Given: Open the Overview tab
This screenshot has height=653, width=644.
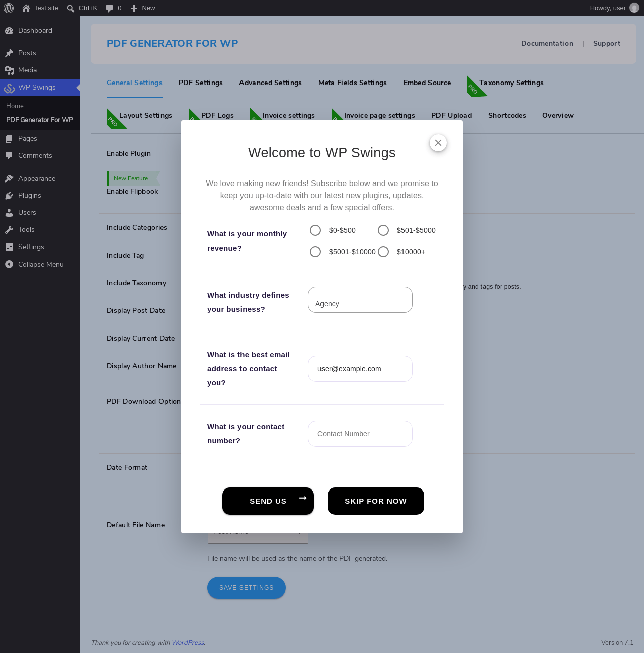Looking at the screenshot, I should 558,116.
